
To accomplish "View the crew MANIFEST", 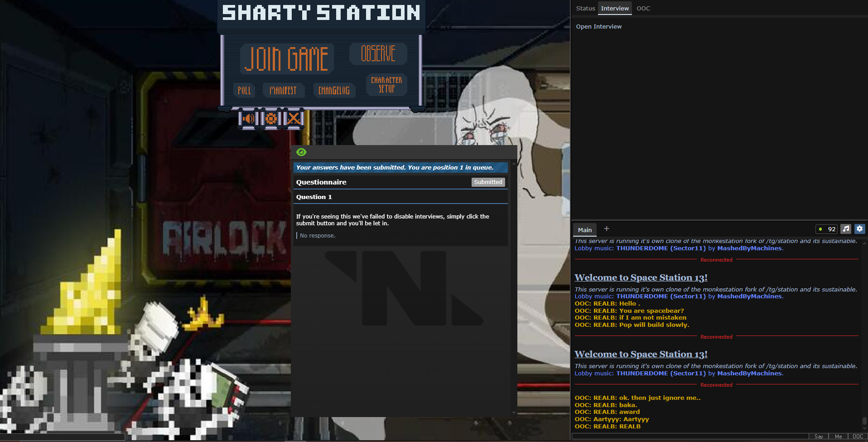I will (283, 90).
